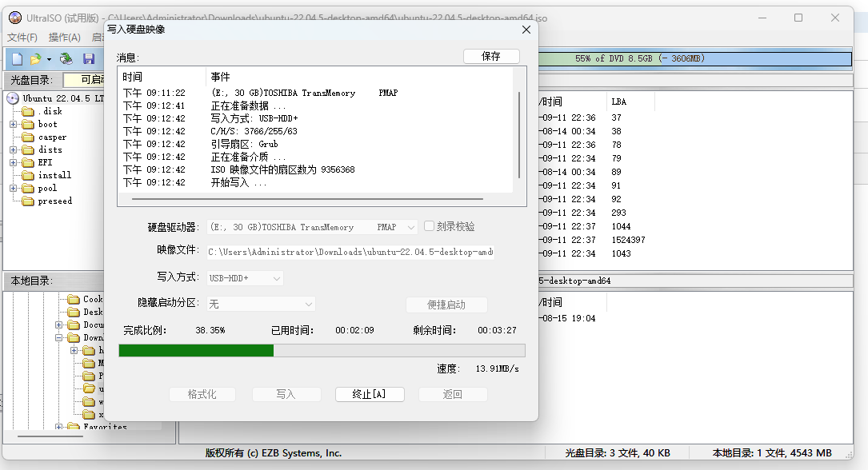Select the Down folder icon in local tree
Screen dimensions: 868x470
click(74, 337)
